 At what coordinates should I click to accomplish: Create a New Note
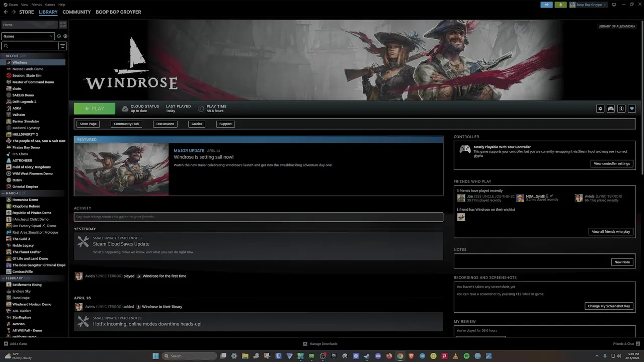tap(622, 262)
